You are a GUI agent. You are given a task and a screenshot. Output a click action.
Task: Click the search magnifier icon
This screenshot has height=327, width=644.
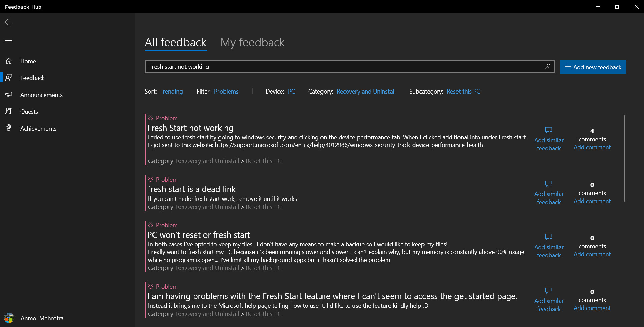click(548, 66)
